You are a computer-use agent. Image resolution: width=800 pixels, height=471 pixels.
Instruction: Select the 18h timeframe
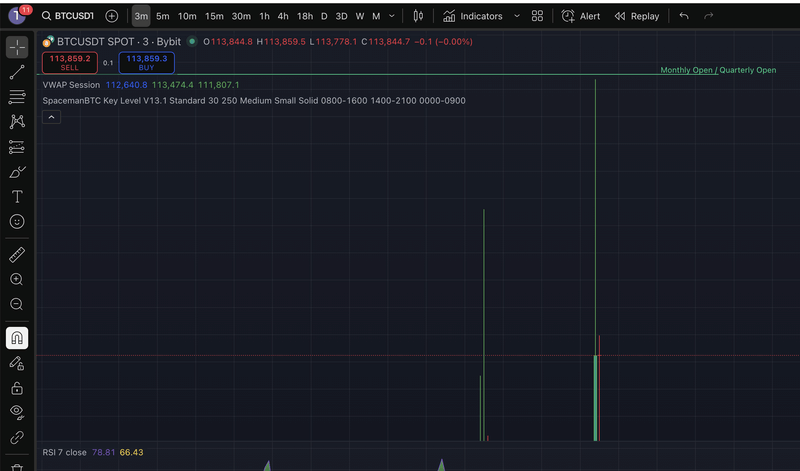pos(305,16)
